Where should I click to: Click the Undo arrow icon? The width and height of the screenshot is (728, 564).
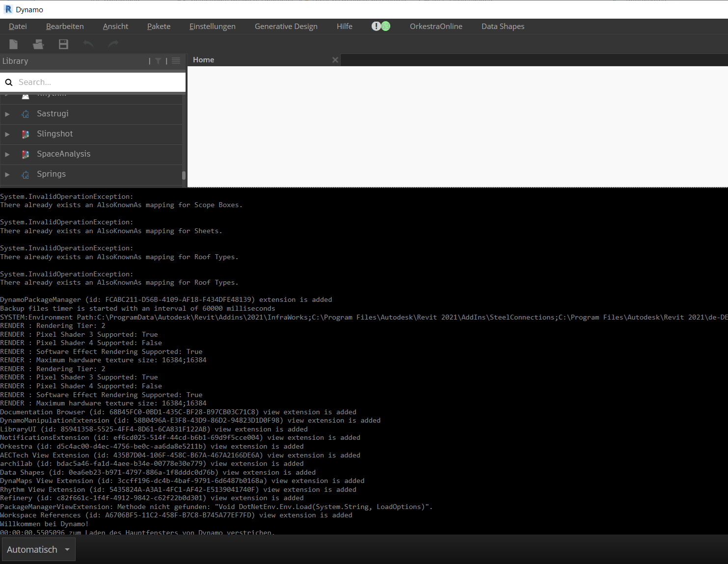click(88, 44)
